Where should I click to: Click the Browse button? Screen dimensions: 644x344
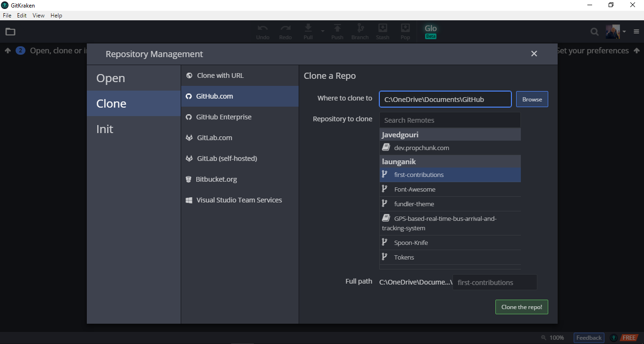[x=532, y=99]
